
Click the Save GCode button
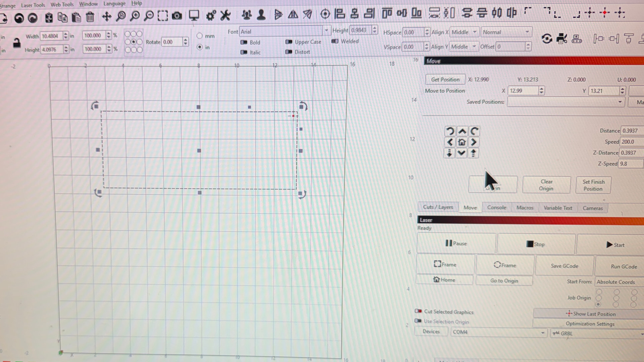pyautogui.click(x=564, y=266)
